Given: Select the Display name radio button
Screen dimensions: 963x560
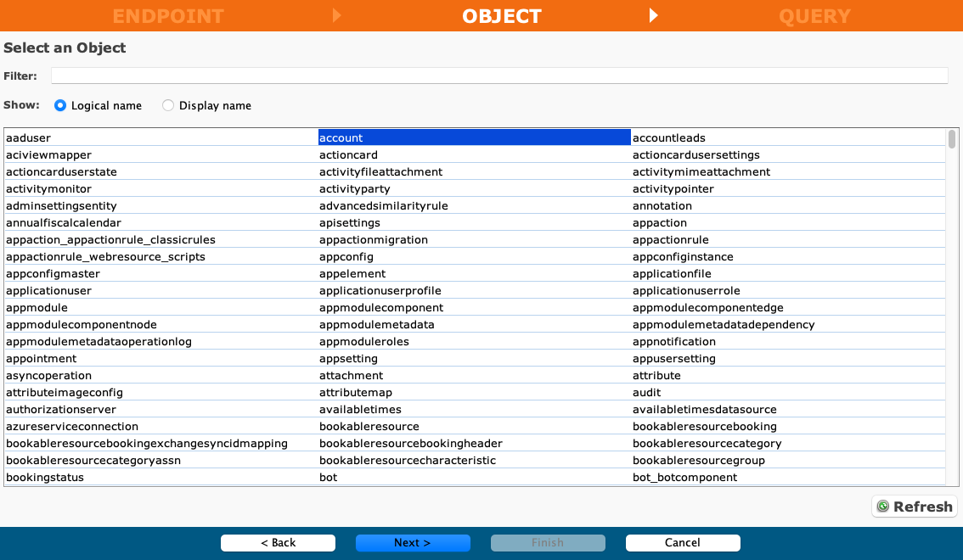Looking at the screenshot, I should (x=168, y=106).
